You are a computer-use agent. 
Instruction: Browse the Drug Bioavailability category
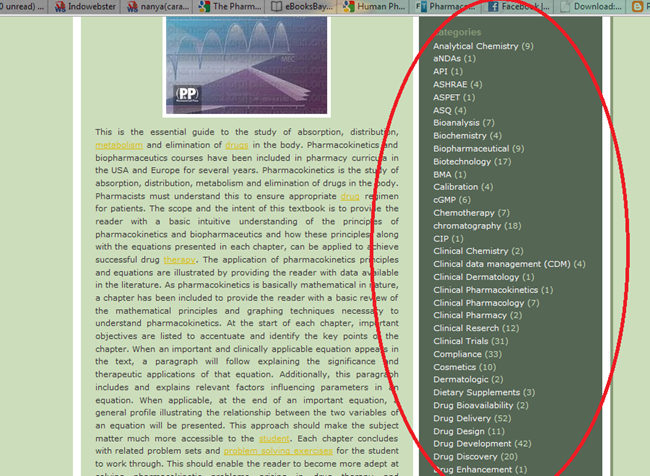tap(480, 406)
